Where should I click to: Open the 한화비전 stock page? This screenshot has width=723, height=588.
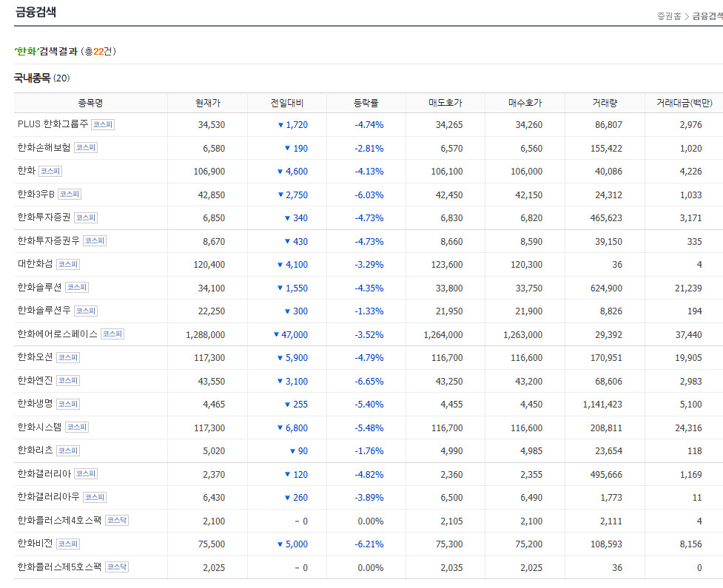click(x=35, y=543)
